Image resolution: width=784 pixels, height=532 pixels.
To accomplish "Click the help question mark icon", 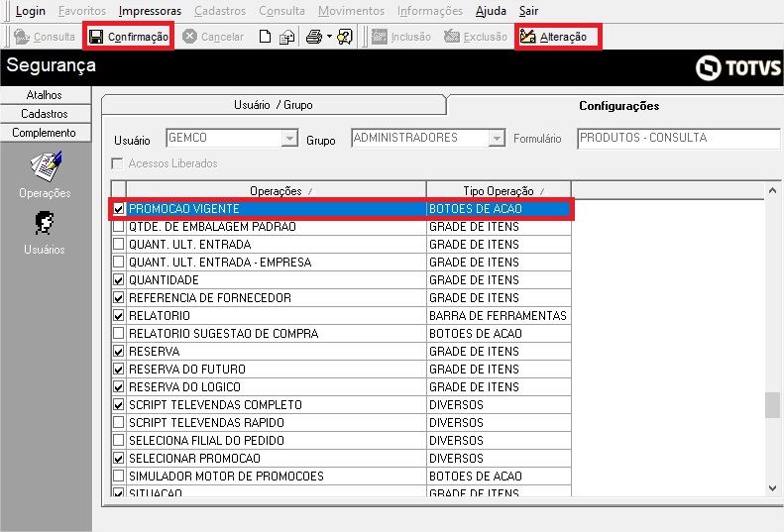I will pyautogui.click(x=345, y=37).
